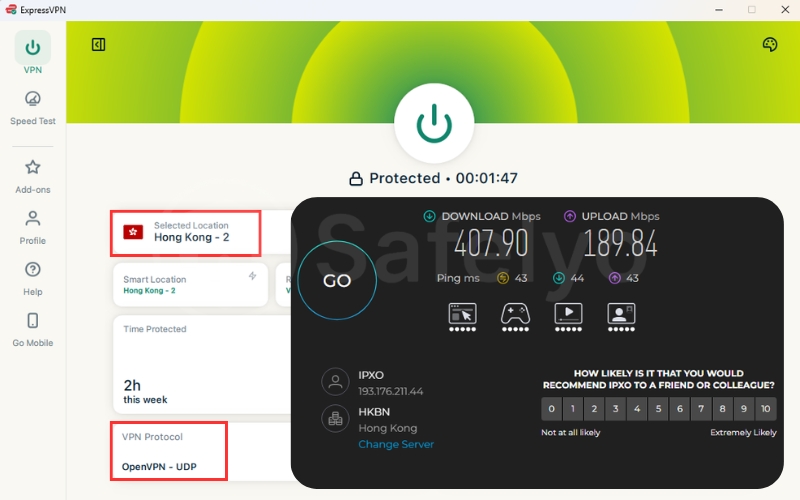Click the IPXO user account icon

[335, 382]
